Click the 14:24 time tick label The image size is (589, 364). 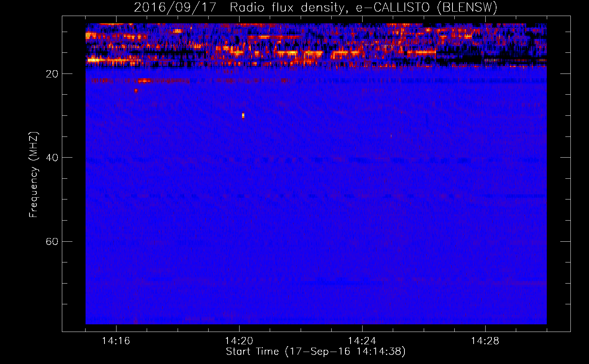point(362,341)
